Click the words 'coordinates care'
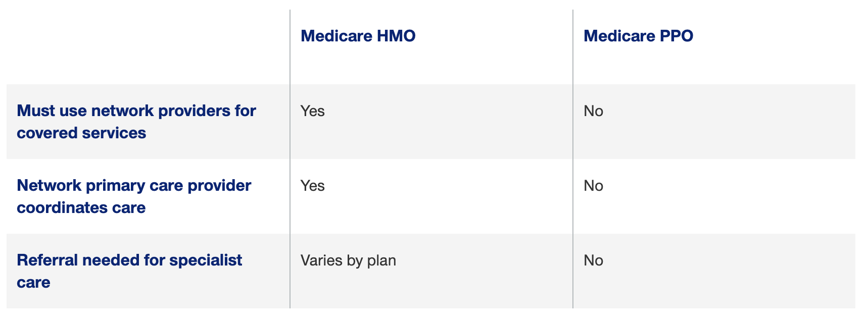 pyautogui.click(x=81, y=207)
